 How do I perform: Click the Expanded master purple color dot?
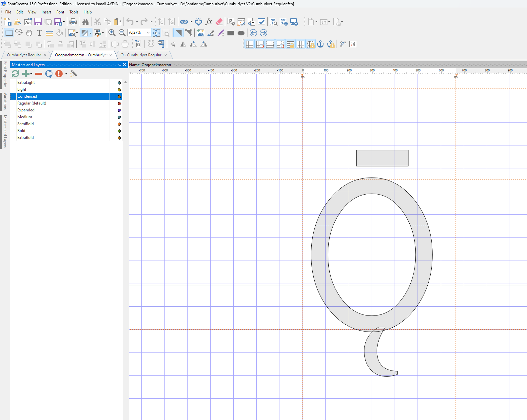[x=119, y=110]
